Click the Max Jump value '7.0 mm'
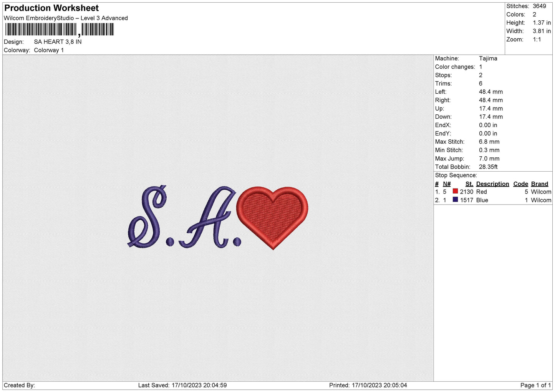555x392 pixels. tap(489, 159)
